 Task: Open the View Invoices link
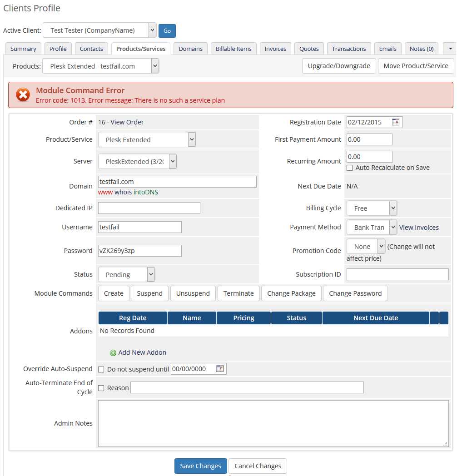419,228
